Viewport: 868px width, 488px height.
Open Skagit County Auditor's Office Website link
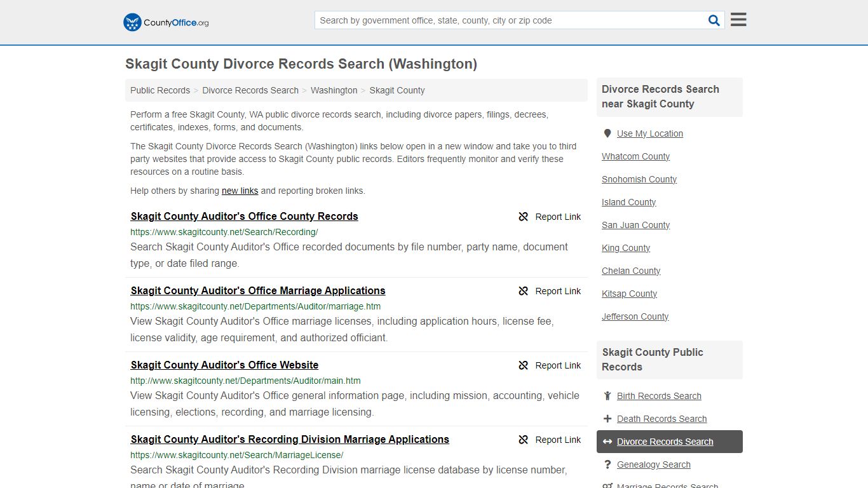[x=225, y=365]
